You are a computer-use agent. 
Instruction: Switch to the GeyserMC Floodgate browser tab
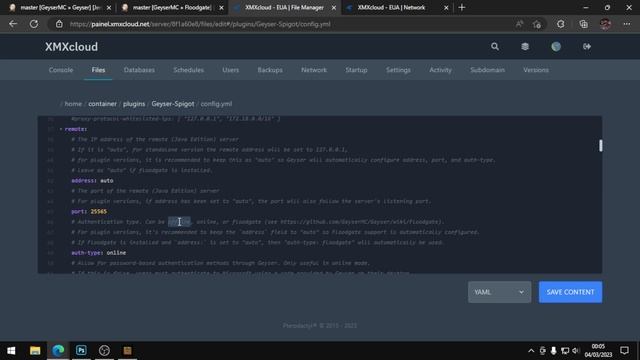click(171, 7)
